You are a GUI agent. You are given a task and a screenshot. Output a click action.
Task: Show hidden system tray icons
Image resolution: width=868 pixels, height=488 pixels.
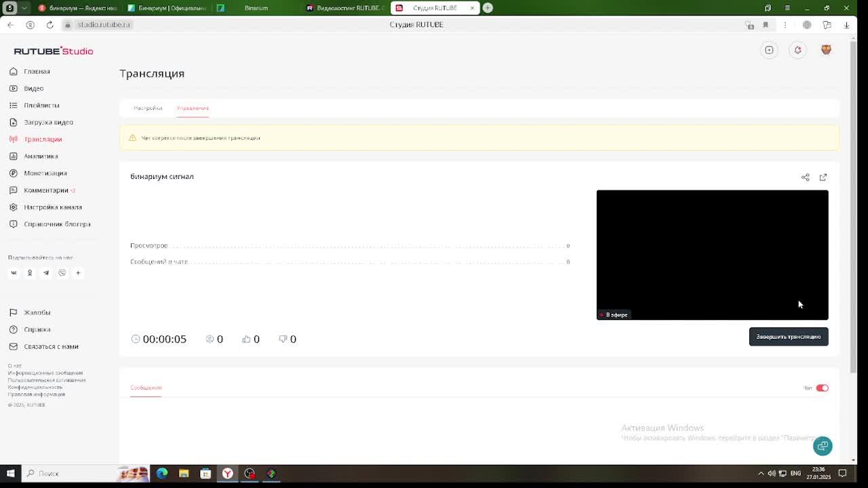coord(761,473)
